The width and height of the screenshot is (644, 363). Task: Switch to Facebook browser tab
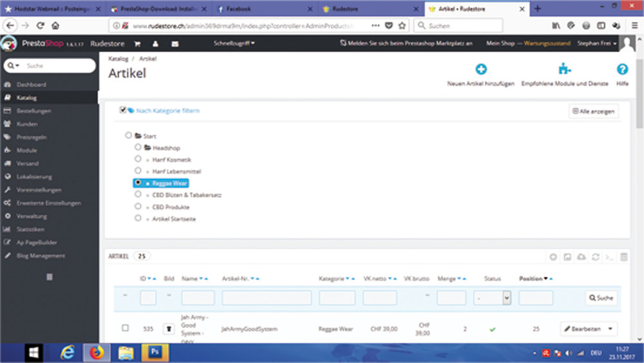pos(265,8)
